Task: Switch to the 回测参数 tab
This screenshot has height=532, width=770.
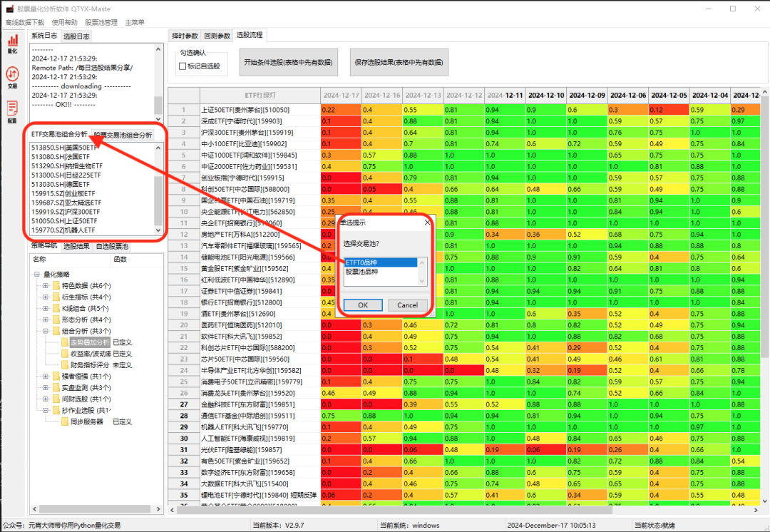Action: tap(217, 36)
